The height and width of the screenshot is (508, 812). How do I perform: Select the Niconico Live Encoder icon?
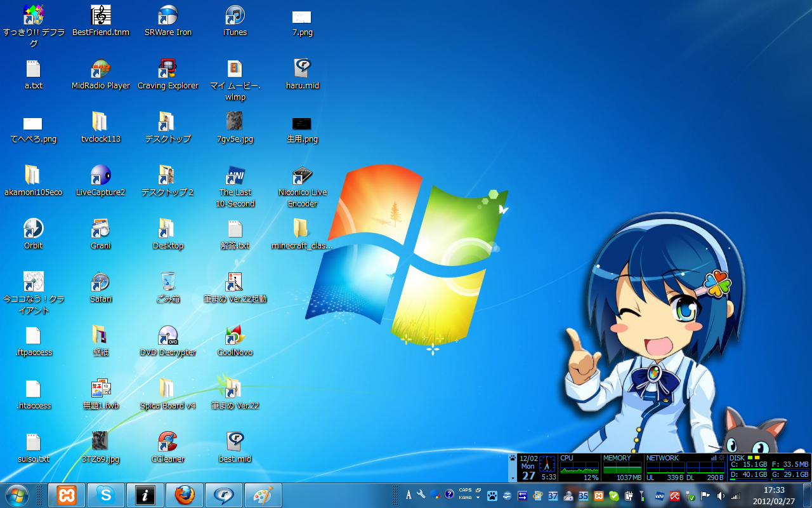coord(303,176)
